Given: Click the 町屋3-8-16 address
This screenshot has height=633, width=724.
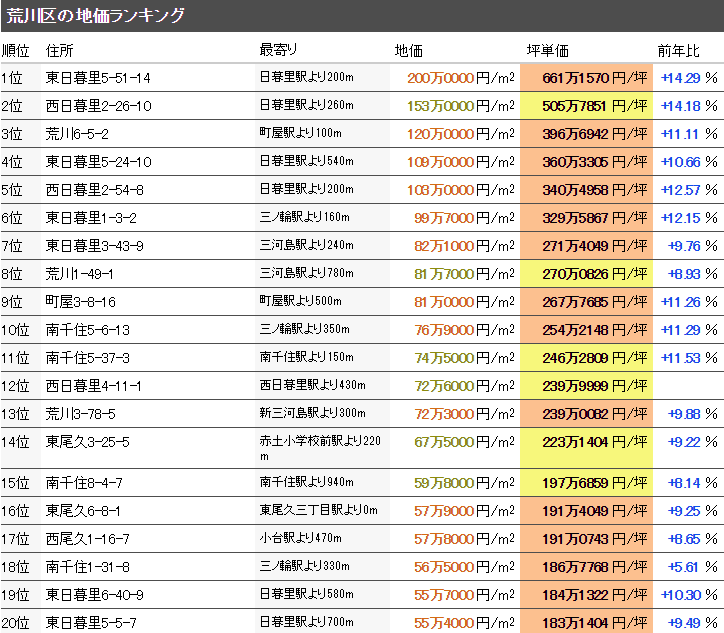Looking at the screenshot, I should click(x=81, y=302).
